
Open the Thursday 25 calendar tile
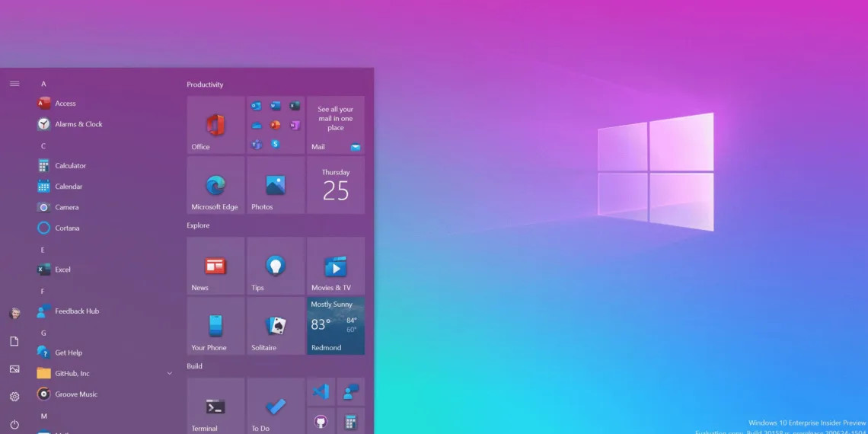pos(336,185)
